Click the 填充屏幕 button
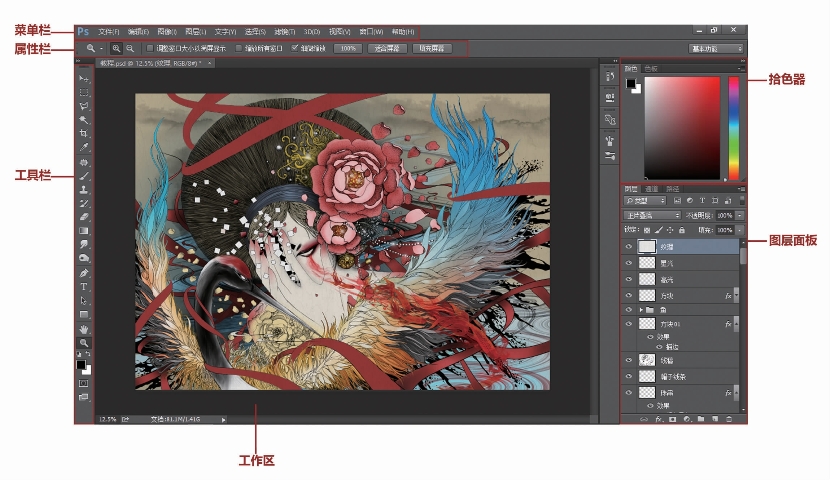This screenshot has width=830, height=480. 431,48
